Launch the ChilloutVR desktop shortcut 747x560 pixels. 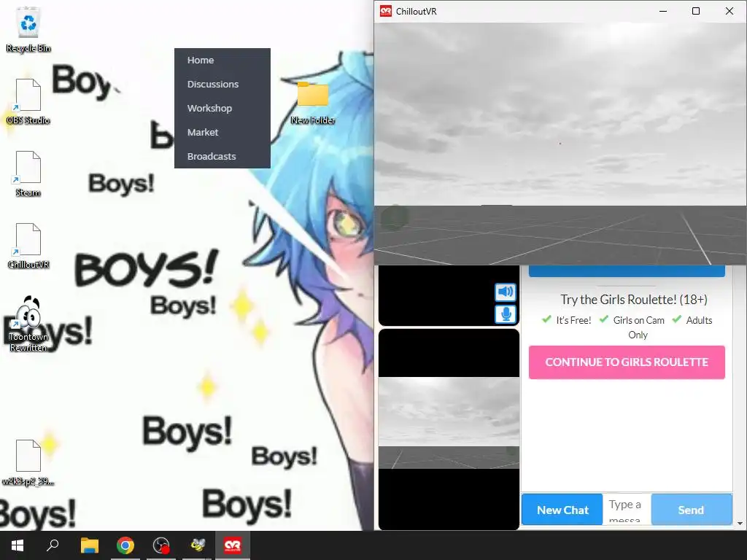click(28, 246)
